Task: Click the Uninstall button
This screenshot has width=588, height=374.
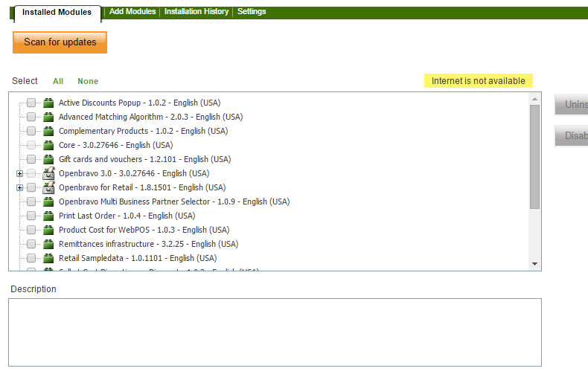Action: point(571,105)
